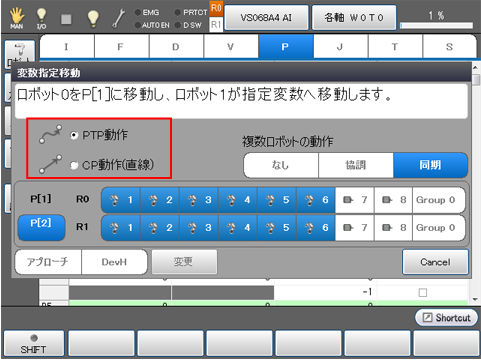The width and height of the screenshot is (481, 360).
Task: Toggle R0 row axis 1
Action: (121, 200)
